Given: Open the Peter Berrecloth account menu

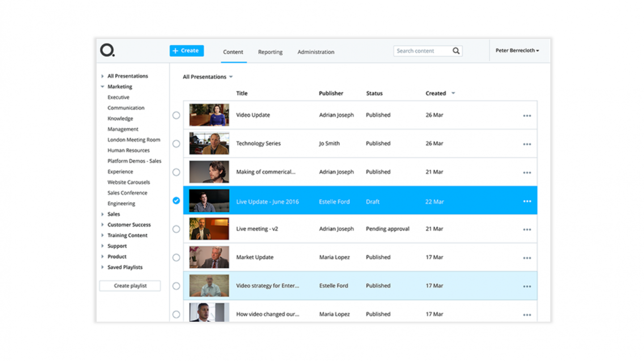Looking at the screenshot, I should coord(517,50).
